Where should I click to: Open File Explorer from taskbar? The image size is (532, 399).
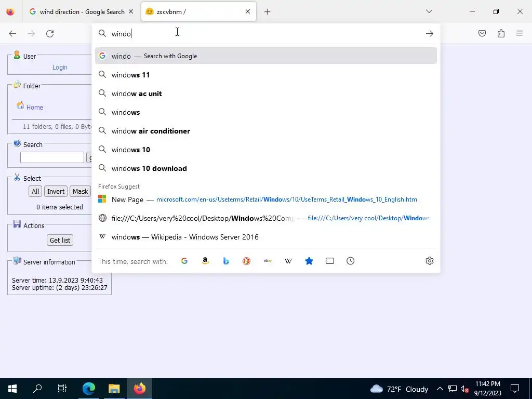tap(114, 389)
